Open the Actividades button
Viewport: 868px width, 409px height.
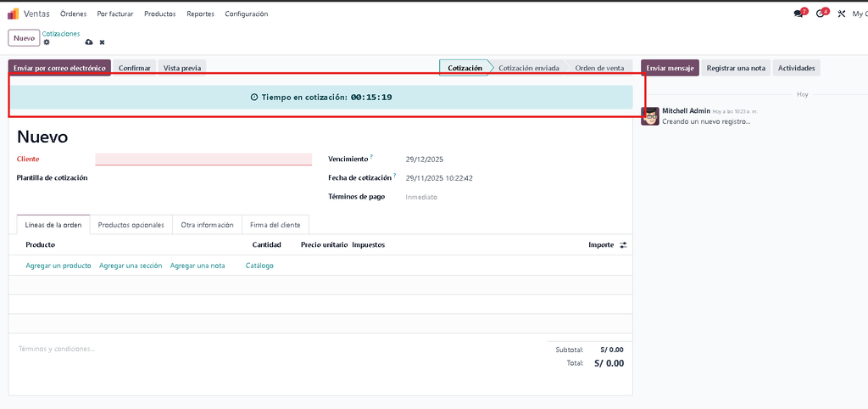coord(797,68)
